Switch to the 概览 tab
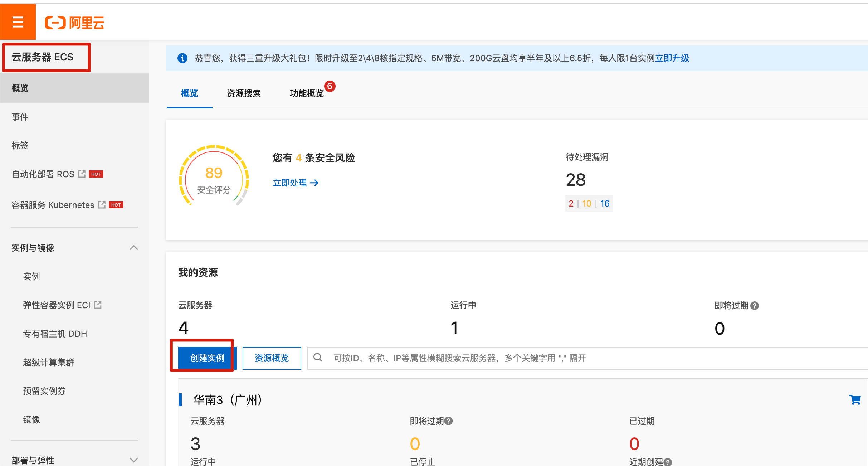This screenshot has width=868, height=466. [189, 93]
